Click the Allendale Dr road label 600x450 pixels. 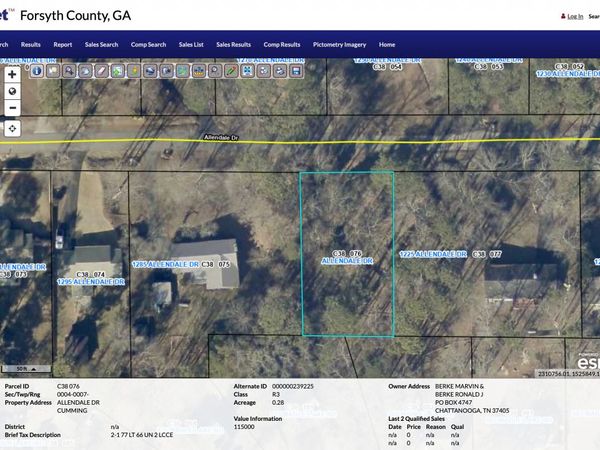221,137
